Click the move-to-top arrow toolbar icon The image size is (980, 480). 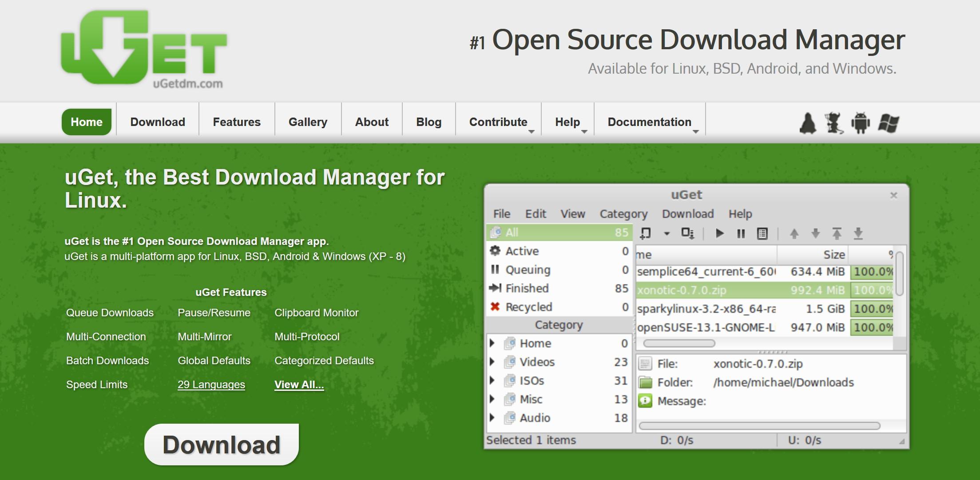coord(837,233)
